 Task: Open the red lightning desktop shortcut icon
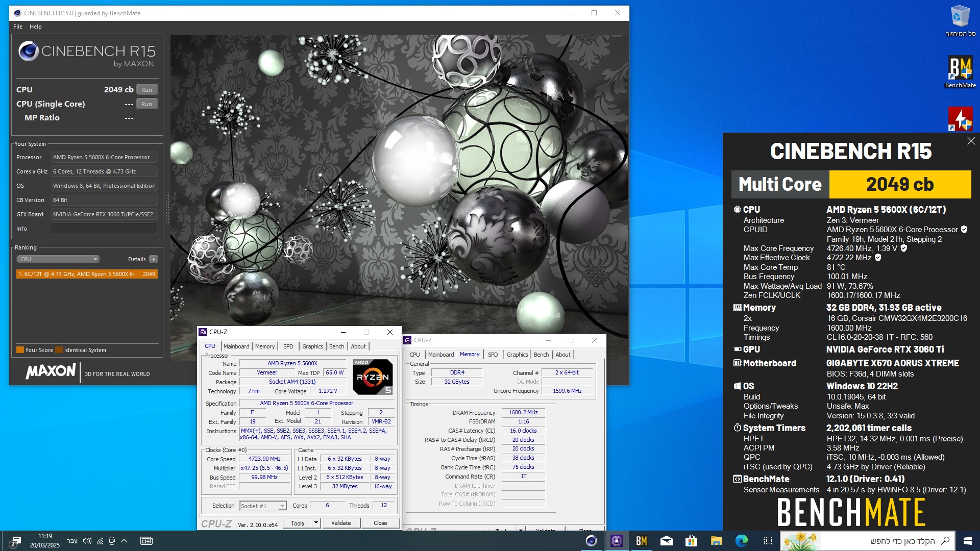(x=960, y=119)
